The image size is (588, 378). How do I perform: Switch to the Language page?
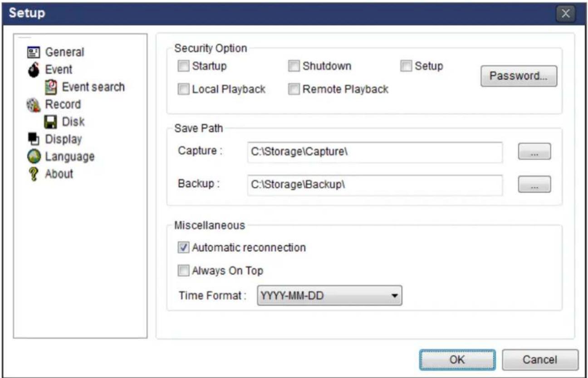(69, 157)
